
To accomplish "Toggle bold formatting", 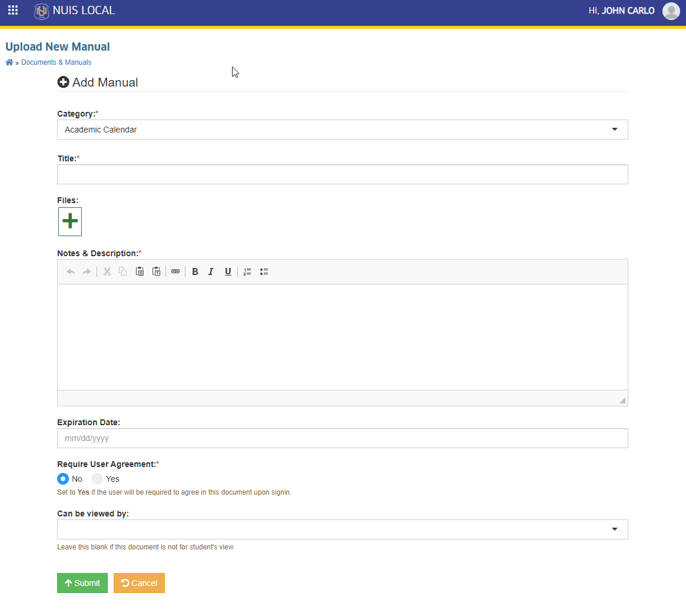I will click(195, 271).
